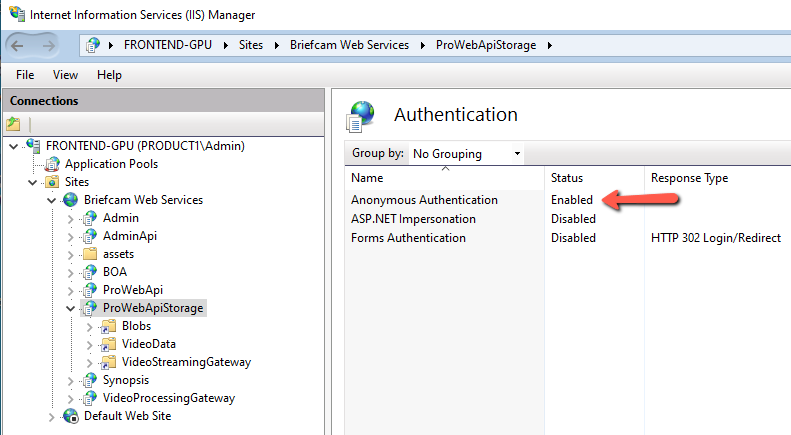The width and height of the screenshot is (791, 435).
Task: Click the Default Web Site stopped globe icon
Action: click(x=71, y=416)
